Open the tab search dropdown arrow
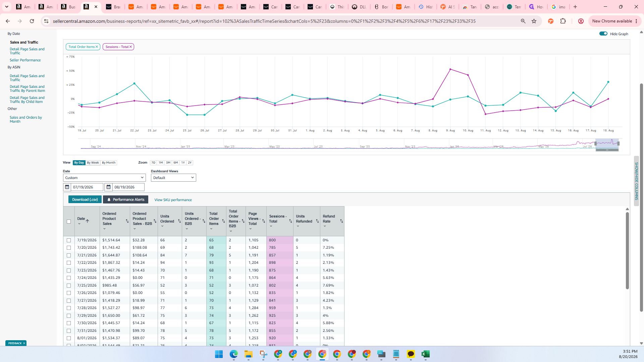 pos(7,7)
